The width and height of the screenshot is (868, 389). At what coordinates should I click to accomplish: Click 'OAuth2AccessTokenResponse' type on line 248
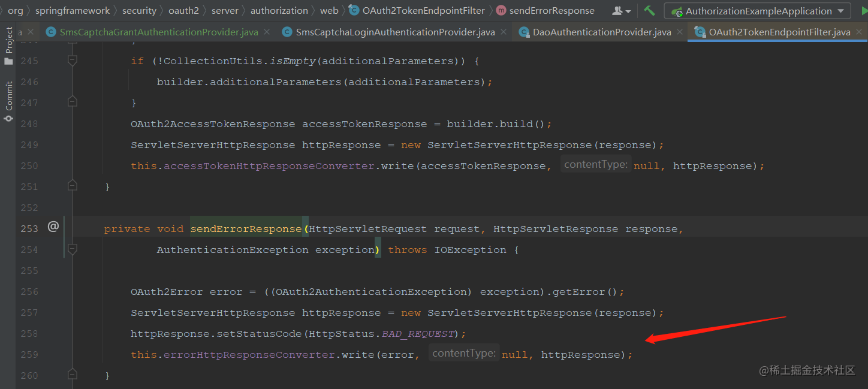[213, 124]
